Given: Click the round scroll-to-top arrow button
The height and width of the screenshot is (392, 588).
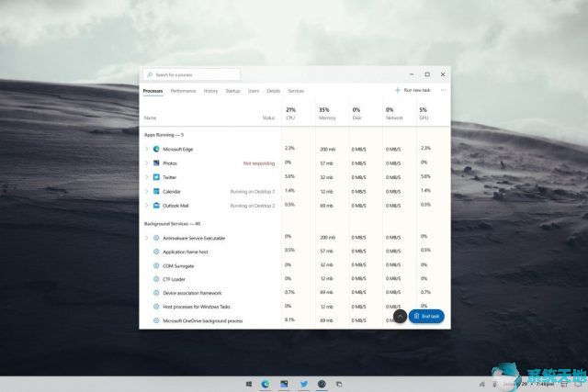Looking at the screenshot, I should point(400,317).
